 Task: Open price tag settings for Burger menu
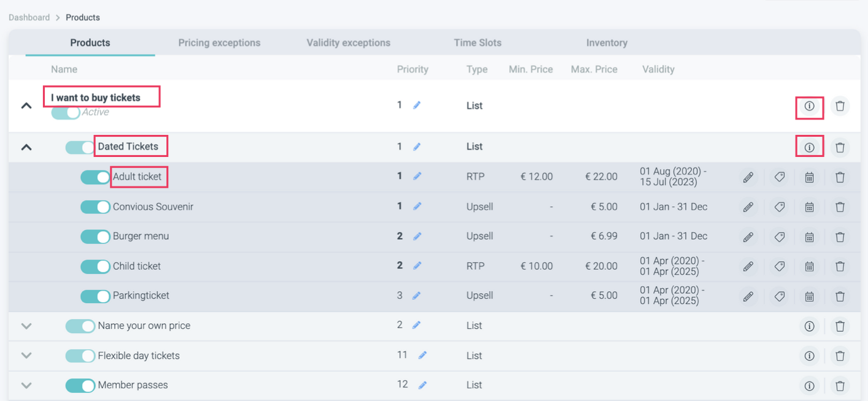(779, 237)
